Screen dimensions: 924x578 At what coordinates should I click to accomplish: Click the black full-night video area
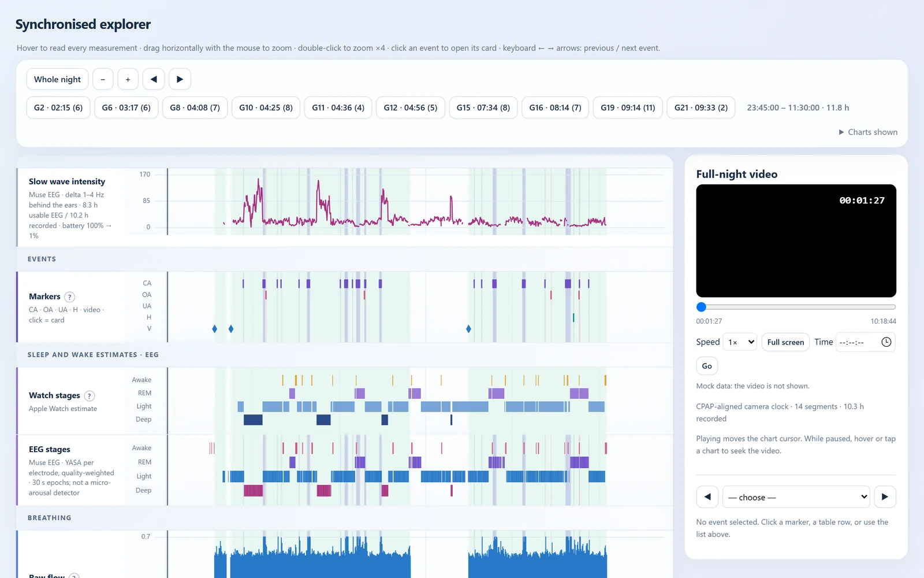coord(796,241)
